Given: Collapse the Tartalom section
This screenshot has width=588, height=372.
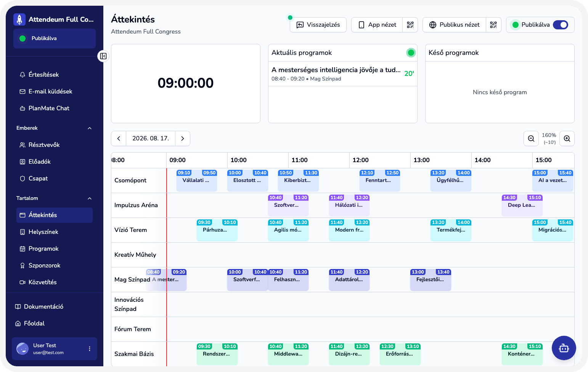Looking at the screenshot, I should (x=90, y=198).
